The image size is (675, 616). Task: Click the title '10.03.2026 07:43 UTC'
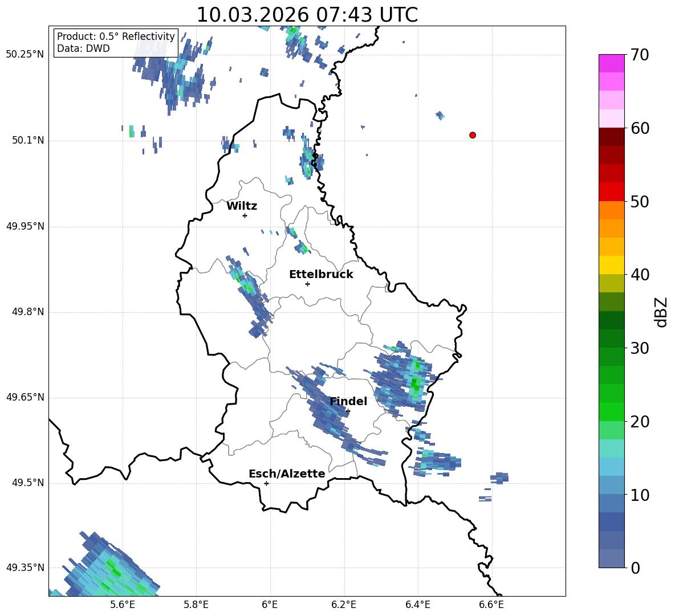(307, 15)
